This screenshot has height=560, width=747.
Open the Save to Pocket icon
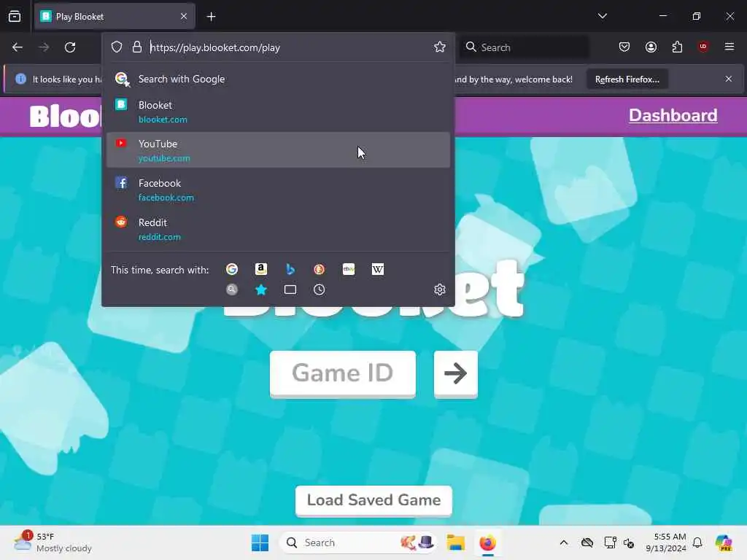tap(624, 47)
